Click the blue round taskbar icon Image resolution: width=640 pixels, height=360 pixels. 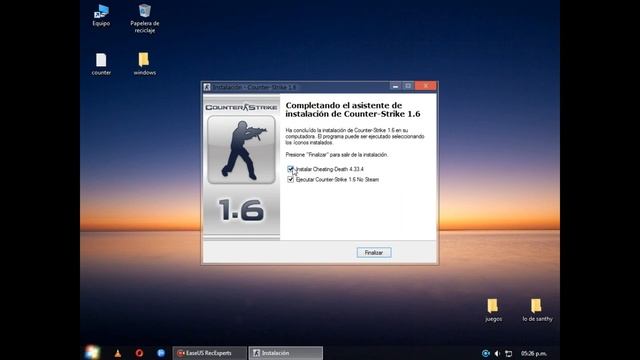point(161,353)
